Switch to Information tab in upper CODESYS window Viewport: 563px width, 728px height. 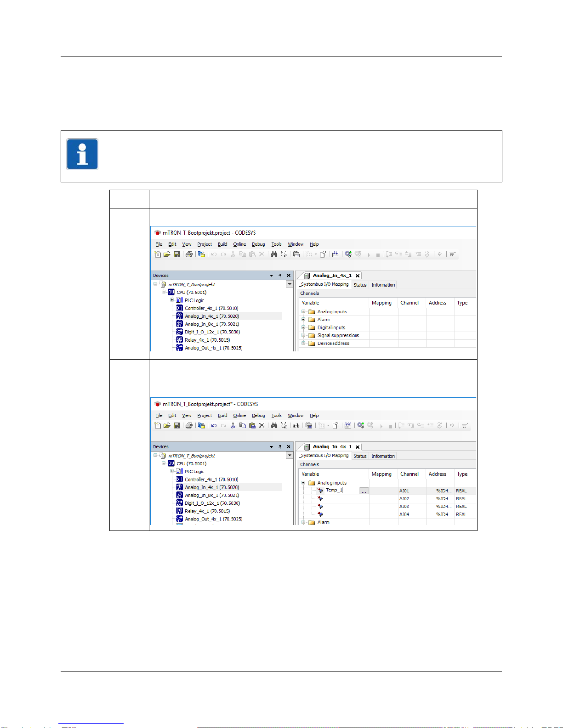(x=383, y=285)
